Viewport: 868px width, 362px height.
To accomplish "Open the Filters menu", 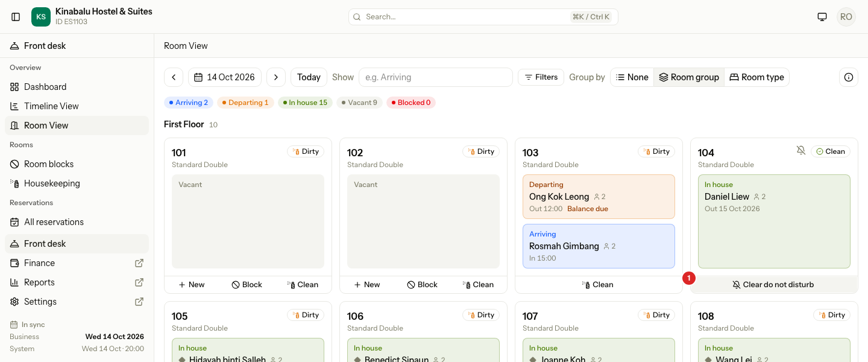I will pyautogui.click(x=541, y=77).
